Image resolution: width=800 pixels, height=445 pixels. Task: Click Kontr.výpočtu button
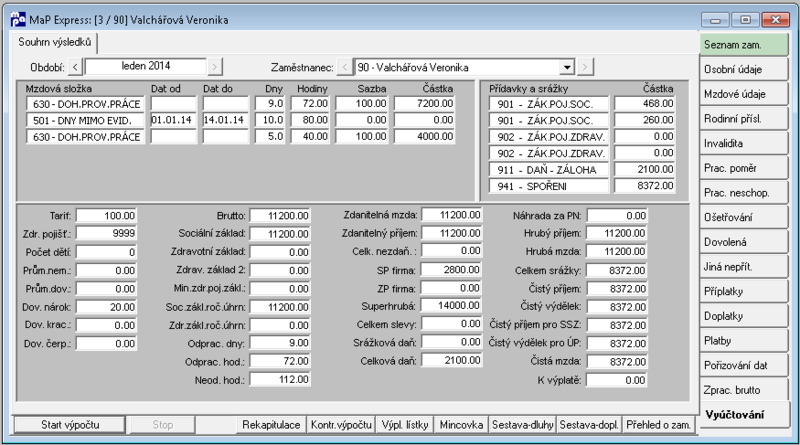pos(341,425)
